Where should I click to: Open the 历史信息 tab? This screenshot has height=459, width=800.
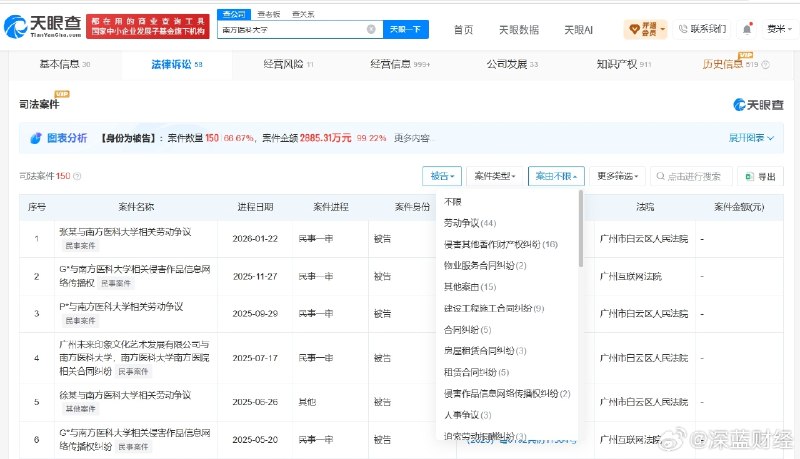point(730,64)
